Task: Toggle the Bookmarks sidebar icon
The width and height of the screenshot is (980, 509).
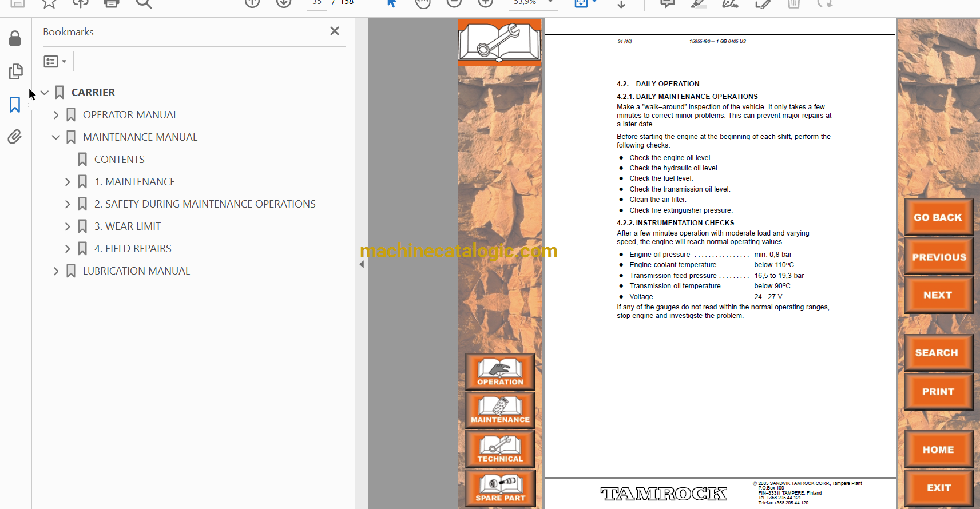Action: click(x=15, y=105)
